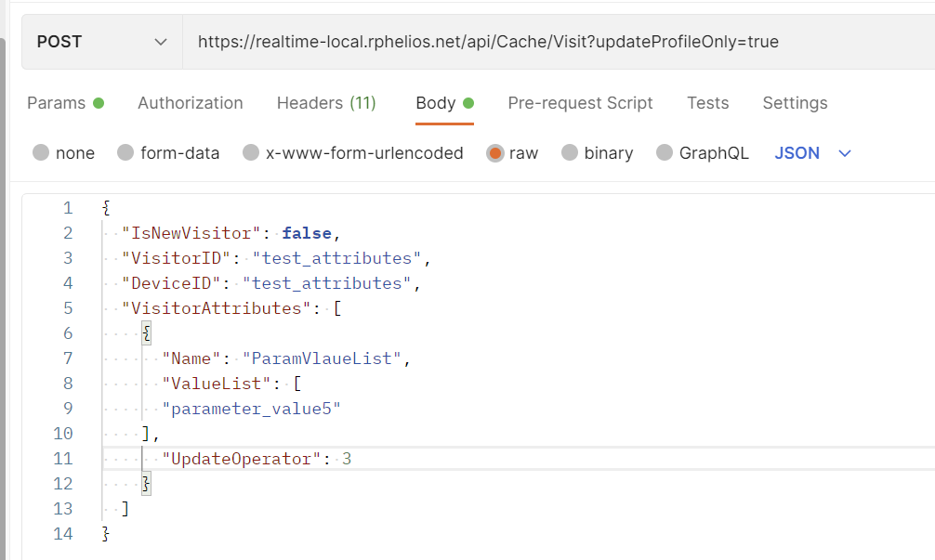Open the Pre-request Script tab
Viewport: 935px width, 560px height.
coord(580,103)
